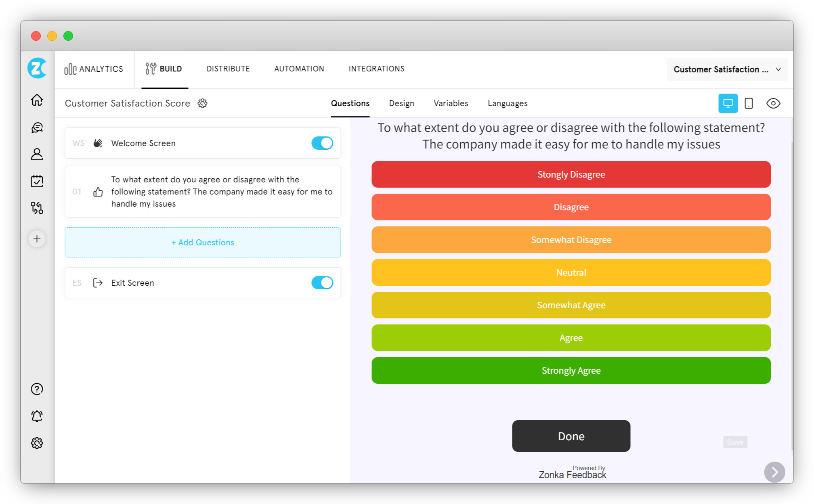Open the Languages tab
Viewport: 814px width, 504px height.
click(x=507, y=103)
